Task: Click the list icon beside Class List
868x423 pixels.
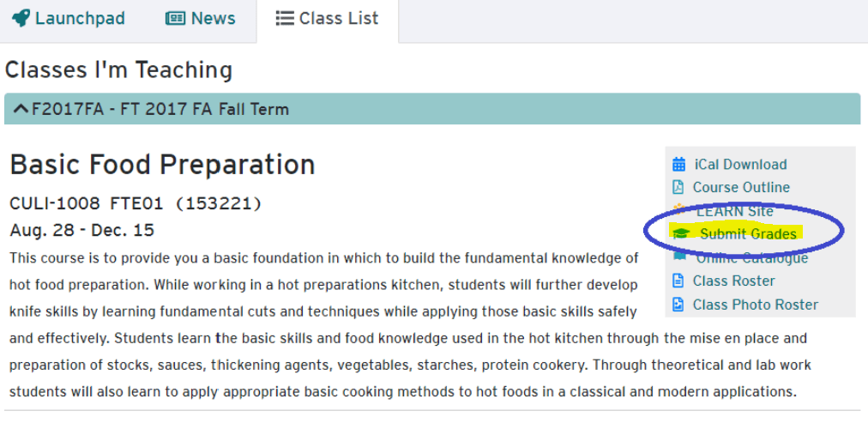Action: tap(286, 18)
